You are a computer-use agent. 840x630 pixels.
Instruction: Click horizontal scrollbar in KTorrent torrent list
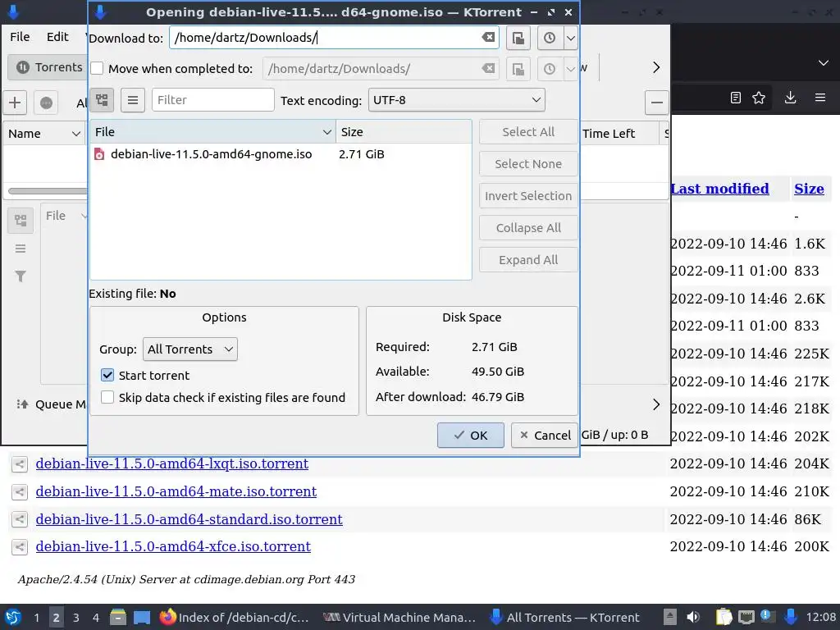coord(48,190)
